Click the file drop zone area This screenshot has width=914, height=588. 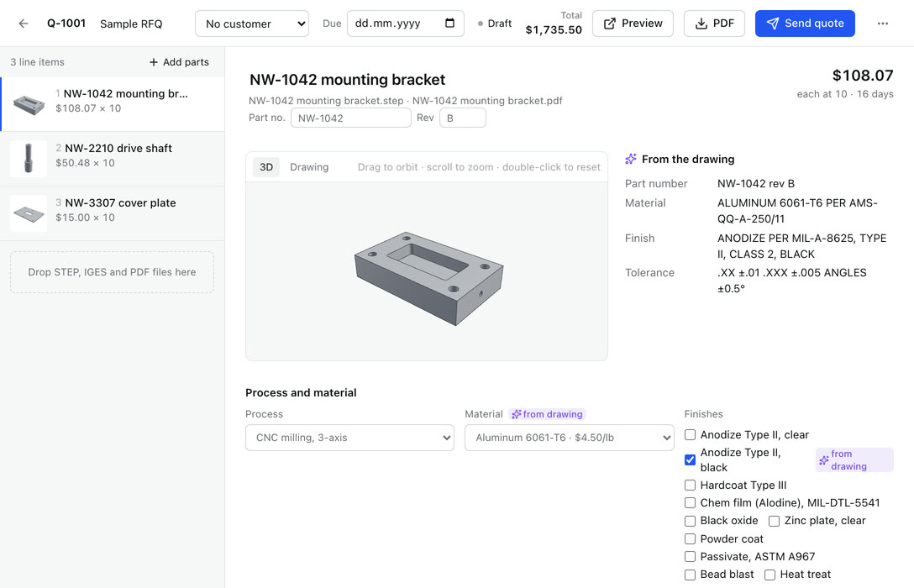pos(112,272)
